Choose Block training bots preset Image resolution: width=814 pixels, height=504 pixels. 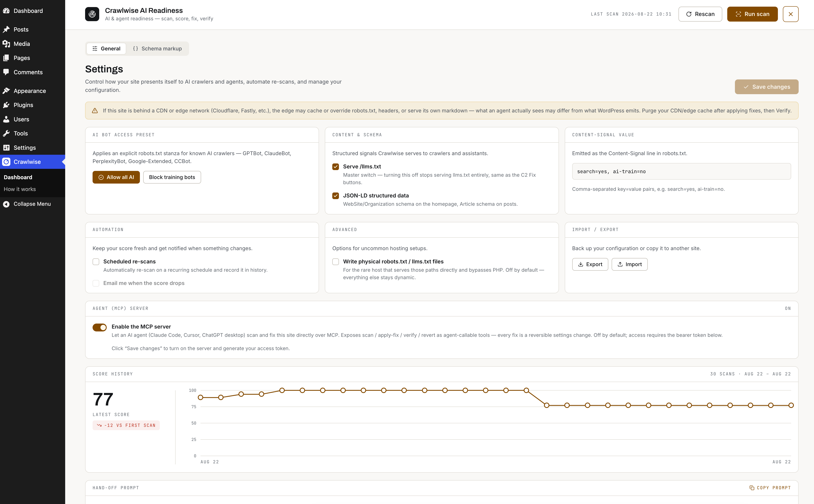[172, 177]
